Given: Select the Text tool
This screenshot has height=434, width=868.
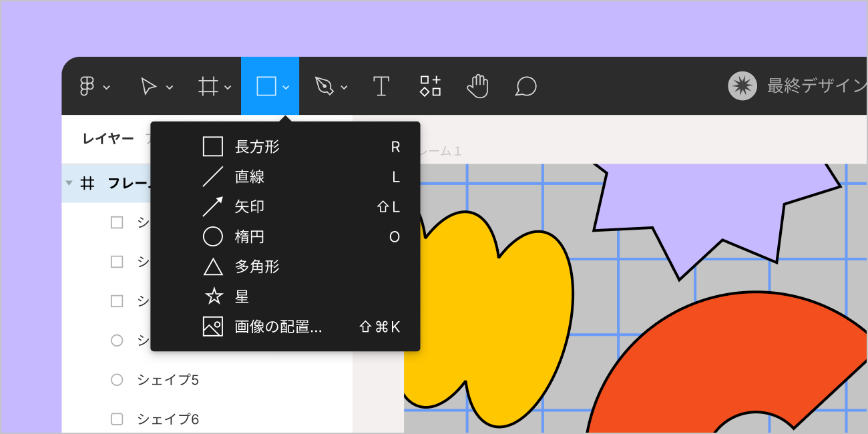Looking at the screenshot, I should (x=381, y=85).
